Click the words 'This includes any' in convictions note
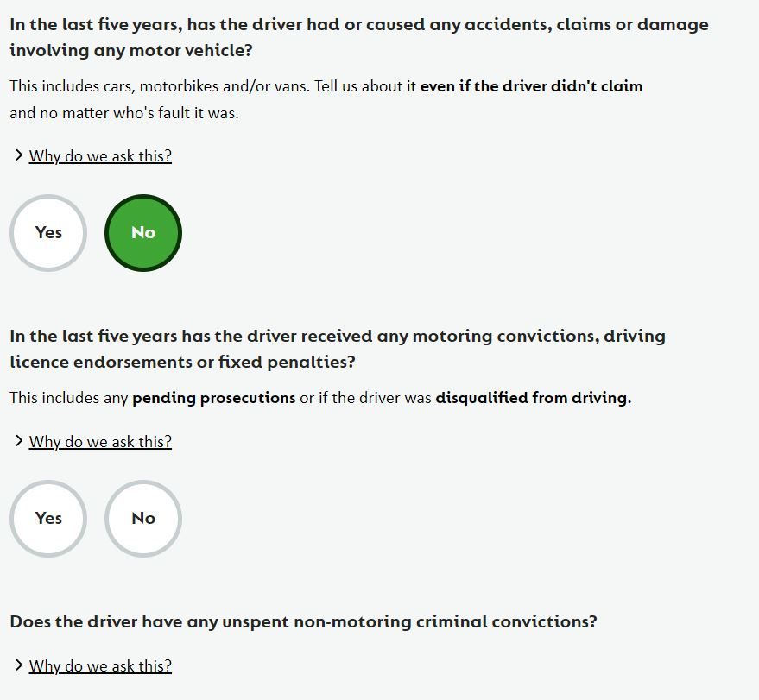759x700 pixels. (69, 398)
